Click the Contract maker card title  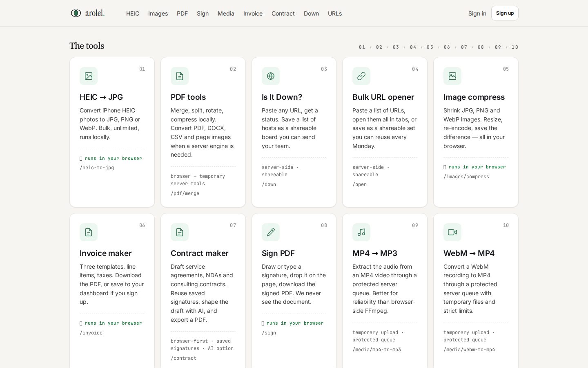pos(199,254)
